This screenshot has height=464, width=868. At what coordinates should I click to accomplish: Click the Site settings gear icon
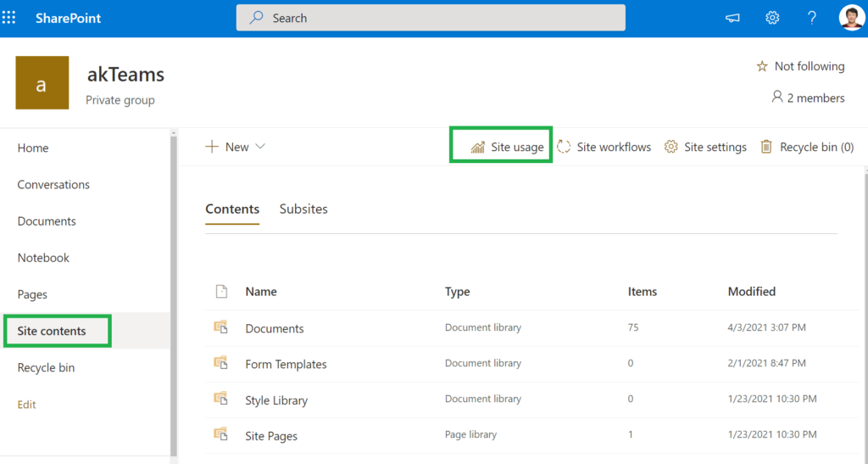(x=671, y=147)
